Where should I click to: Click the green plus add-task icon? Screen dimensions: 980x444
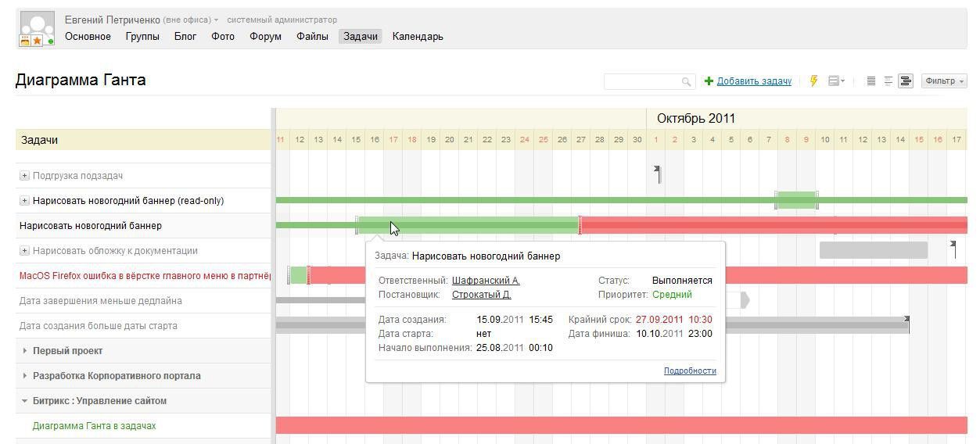pyautogui.click(x=709, y=81)
